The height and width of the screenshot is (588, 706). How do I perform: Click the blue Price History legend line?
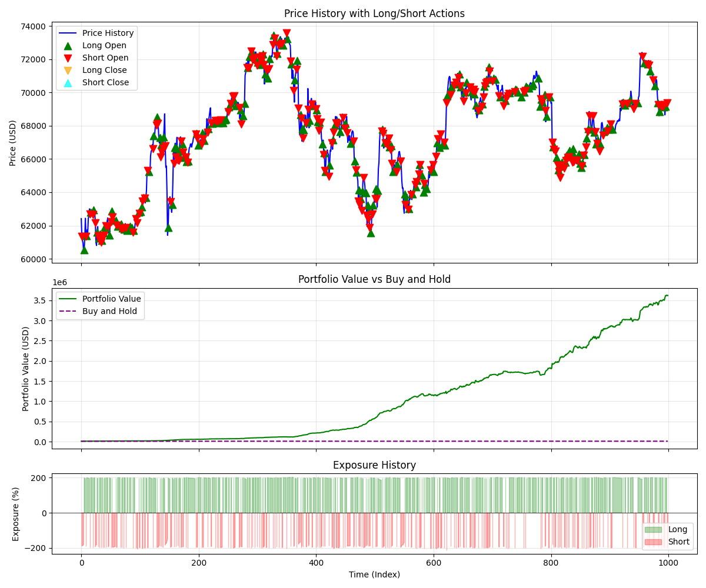click(68, 33)
